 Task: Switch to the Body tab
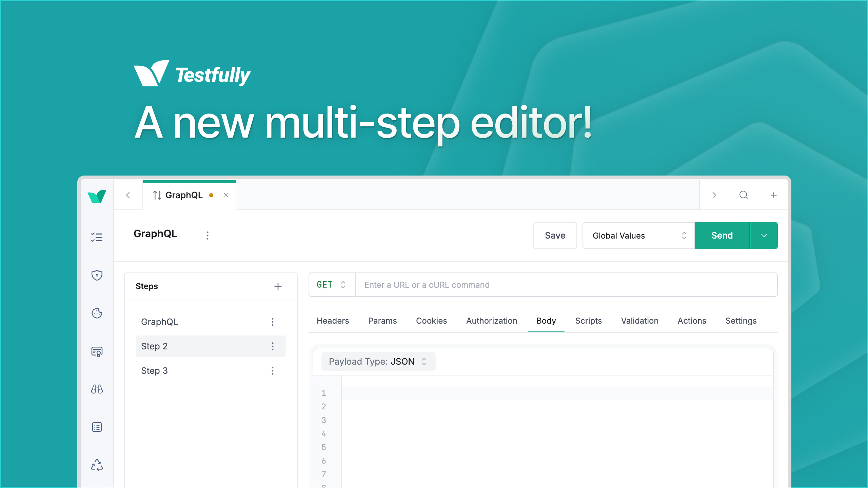(x=546, y=321)
